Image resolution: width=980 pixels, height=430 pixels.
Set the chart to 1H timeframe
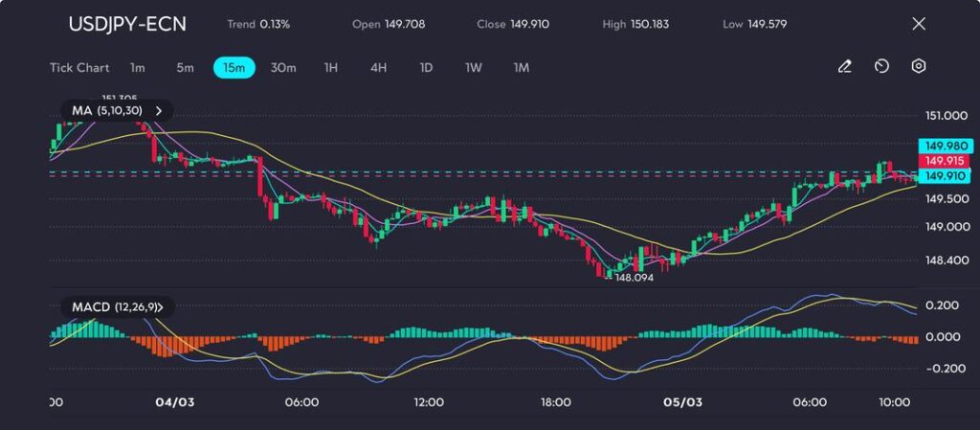(331, 68)
